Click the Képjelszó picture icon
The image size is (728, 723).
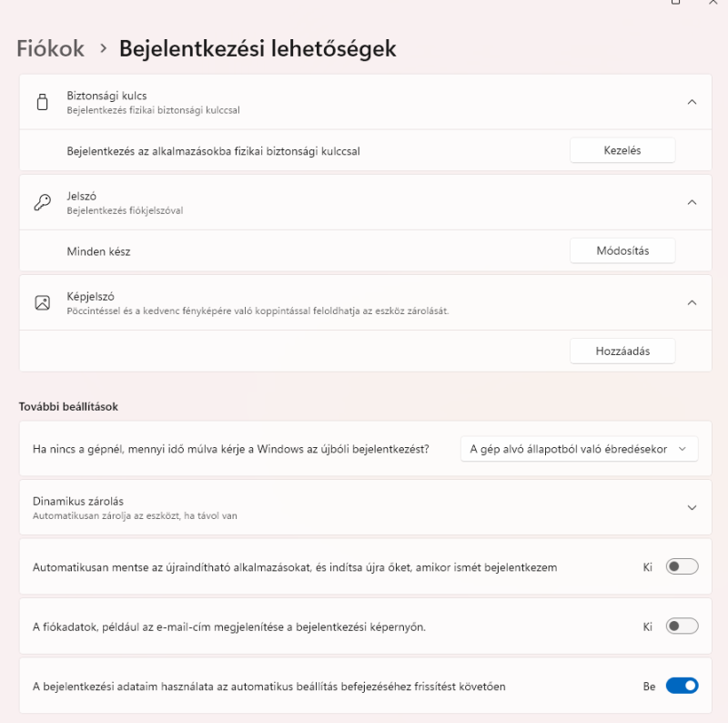(x=42, y=303)
